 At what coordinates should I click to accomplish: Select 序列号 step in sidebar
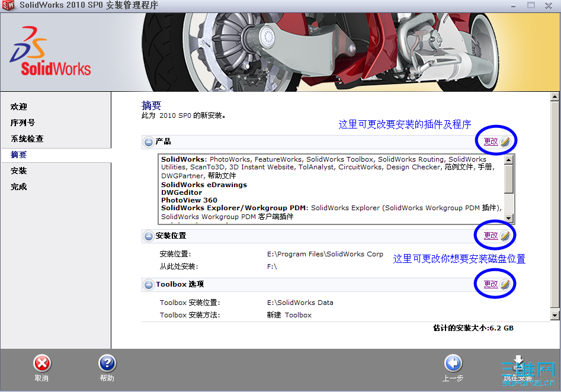point(23,123)
